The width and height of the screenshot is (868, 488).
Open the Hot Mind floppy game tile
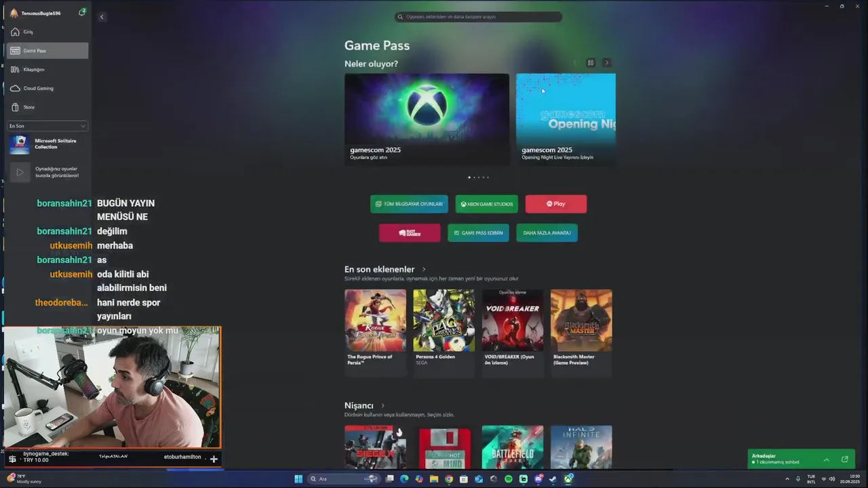pyautogui.click(x=443, y=447)
